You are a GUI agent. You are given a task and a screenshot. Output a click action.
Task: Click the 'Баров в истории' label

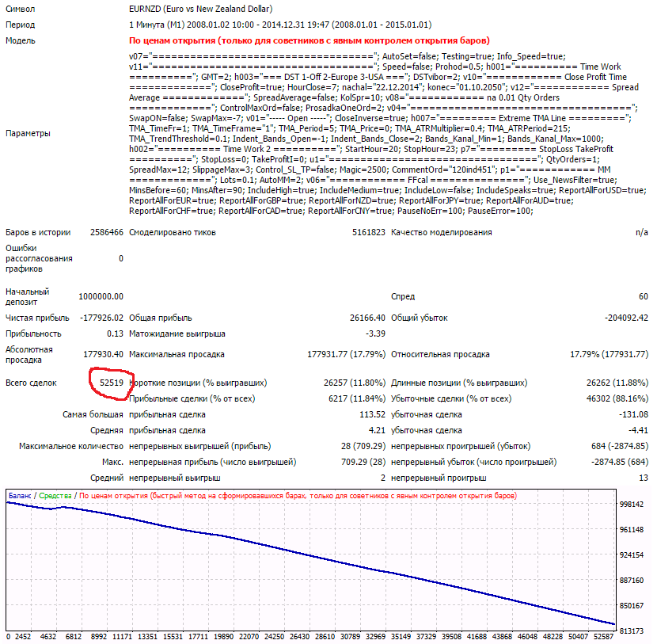coord(38,232)
